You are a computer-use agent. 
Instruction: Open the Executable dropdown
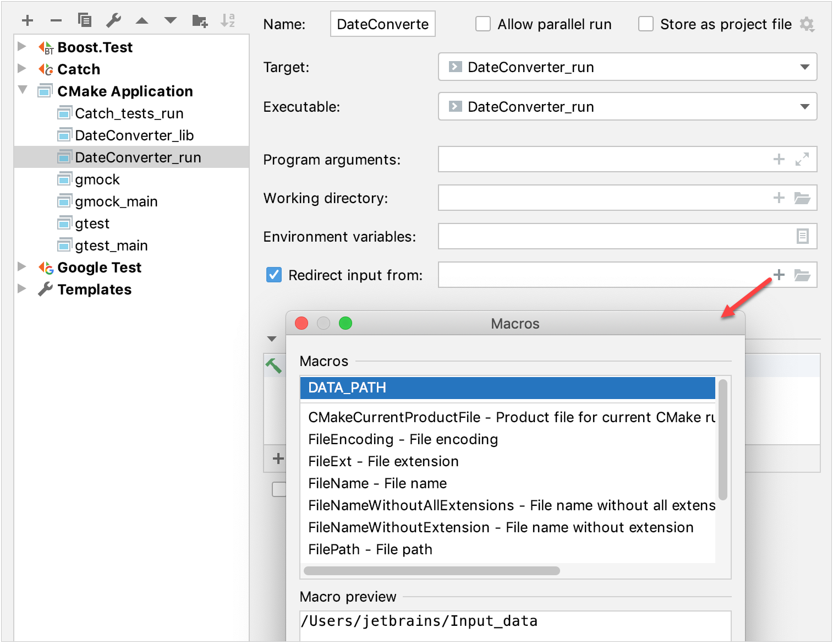(x=804, y=106)
